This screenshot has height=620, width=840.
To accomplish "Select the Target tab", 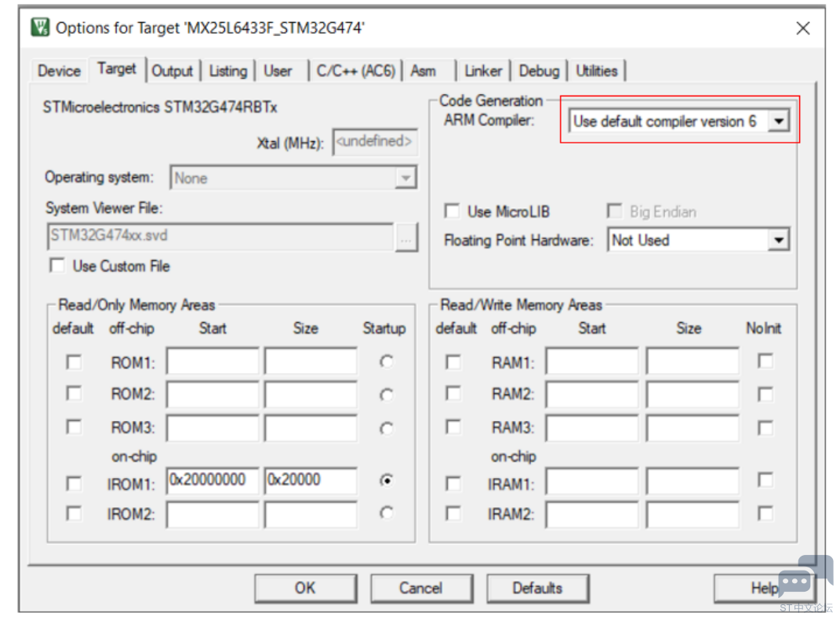I will (117, 69).
